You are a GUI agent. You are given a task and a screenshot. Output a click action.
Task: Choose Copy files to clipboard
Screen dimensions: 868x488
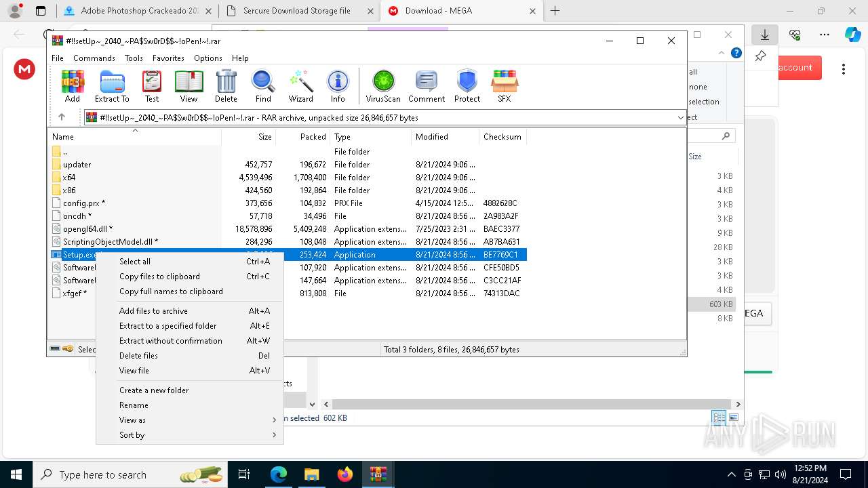pos(190,277)
